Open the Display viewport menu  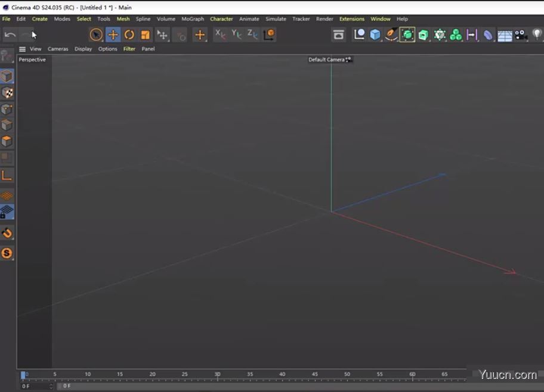point(83,49)
